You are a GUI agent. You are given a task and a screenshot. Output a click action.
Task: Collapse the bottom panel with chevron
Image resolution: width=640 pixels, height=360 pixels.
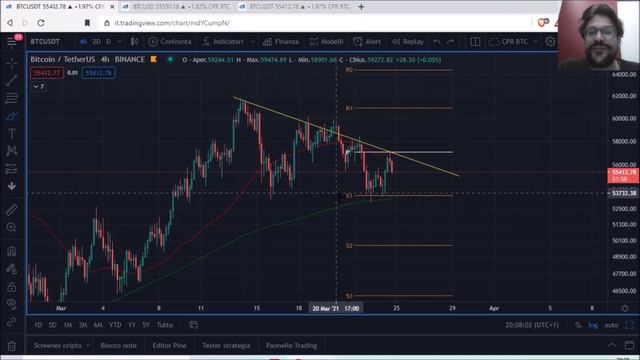[x=612, y=346]
